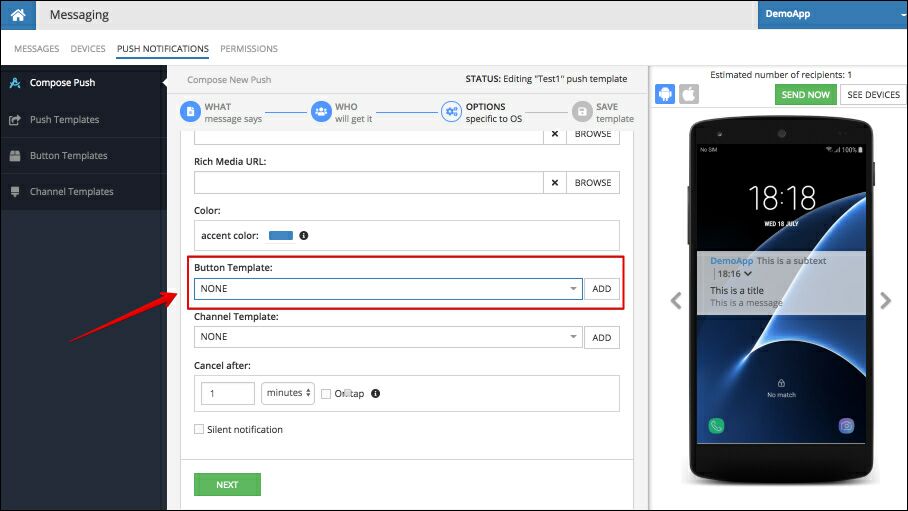The width and height of the screenshot is (908, 511).
Task: Select the Android platform preview icon
Action: [665, 94]
